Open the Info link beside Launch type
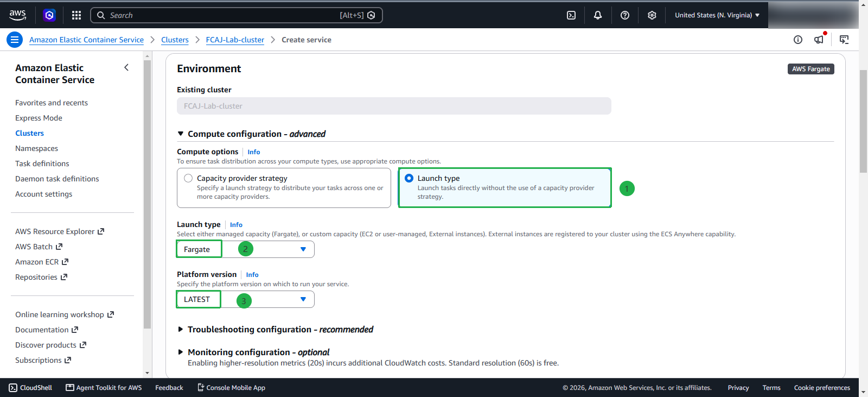Image resolution: width=868 pixels, height=397 pixels. click(x=236, y=225)
